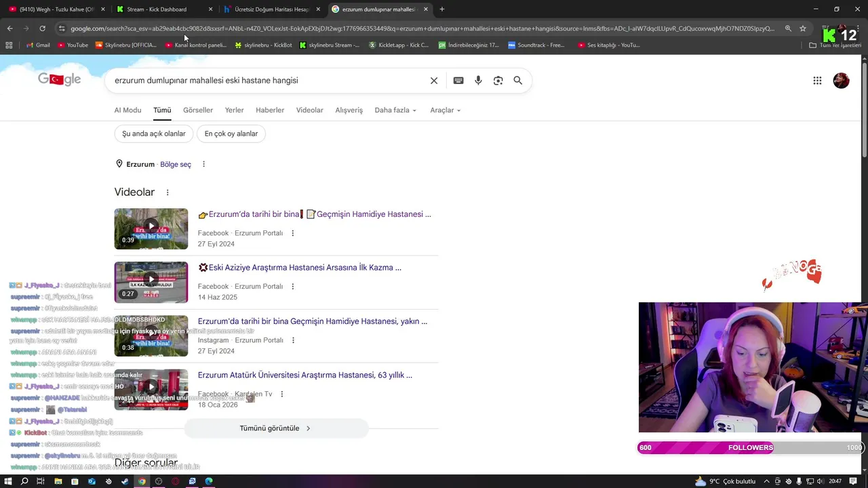Open Kicklet.app bookmark

click(x=399, y=45)
